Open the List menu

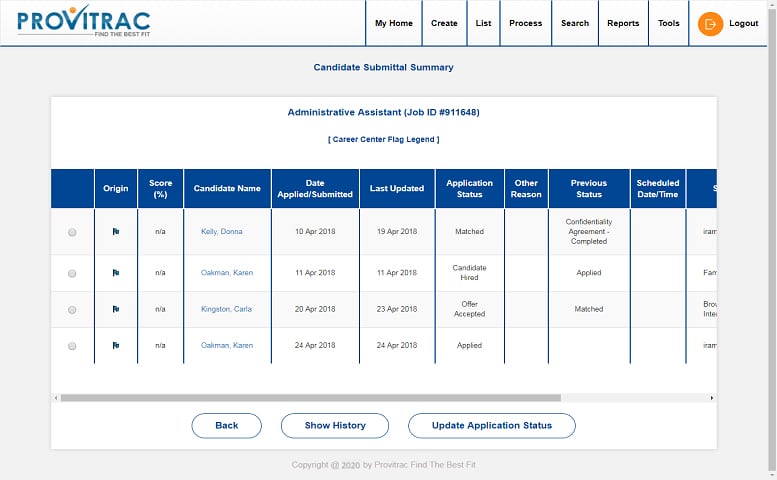tap(483, 23)
